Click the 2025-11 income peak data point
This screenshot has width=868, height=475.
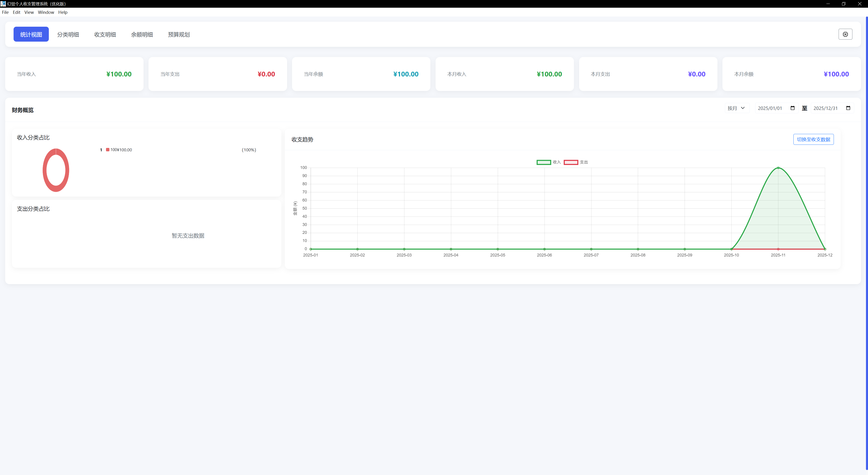778,168
